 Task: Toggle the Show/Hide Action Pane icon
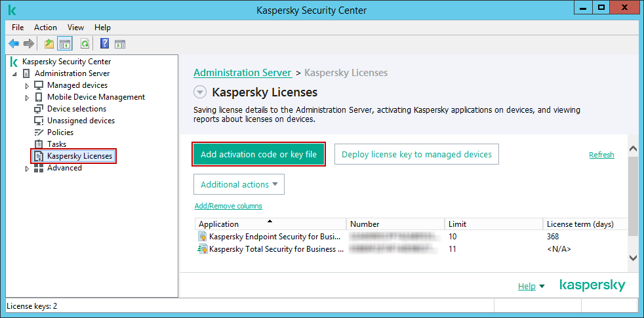(120, 44)
